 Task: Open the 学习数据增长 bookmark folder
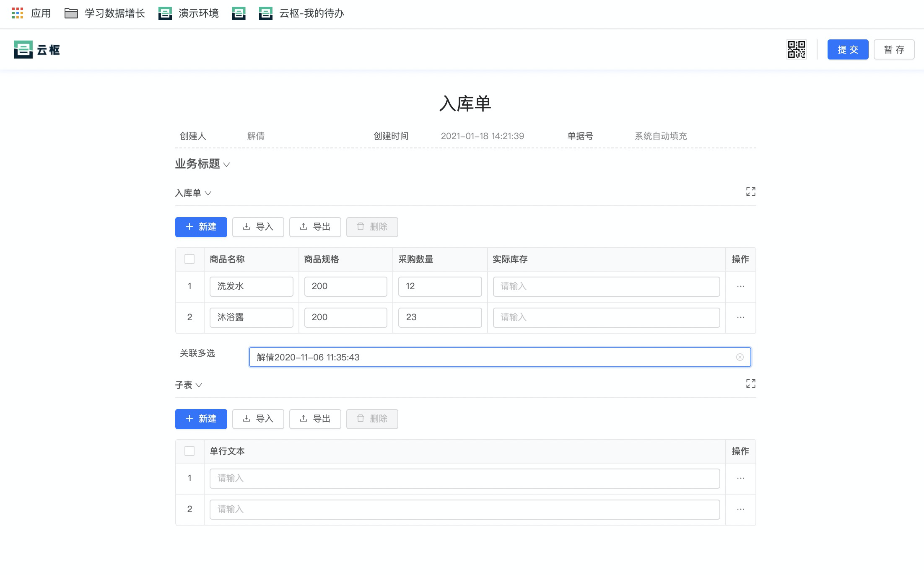[x=105, y=13]
